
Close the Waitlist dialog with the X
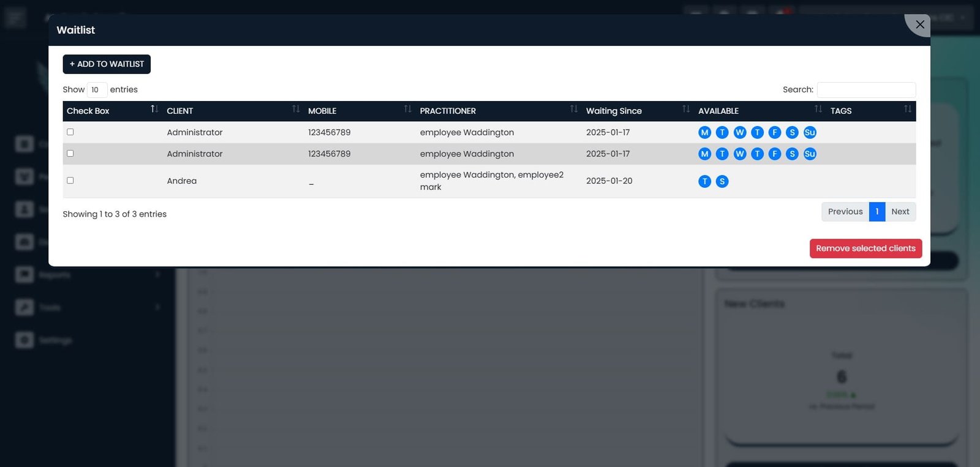pos(919,24)
